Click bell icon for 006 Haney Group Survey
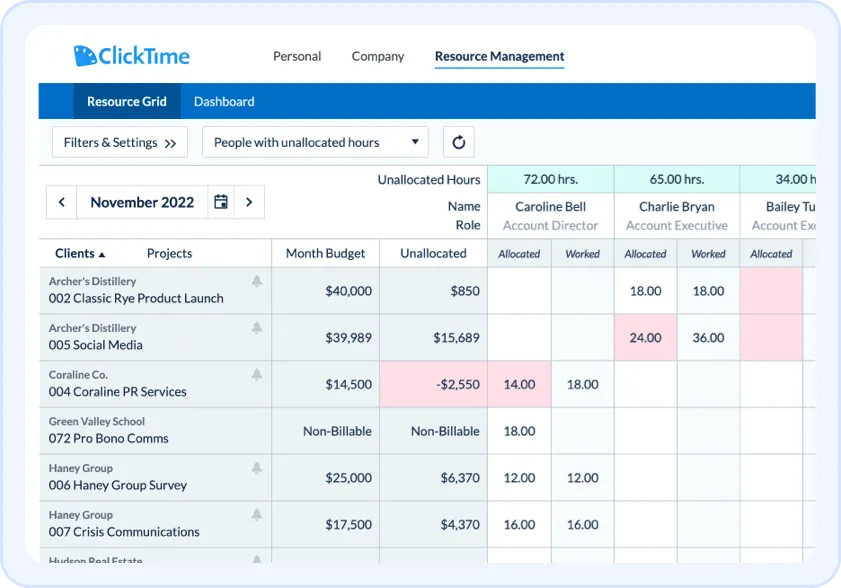 pos(257,468)
